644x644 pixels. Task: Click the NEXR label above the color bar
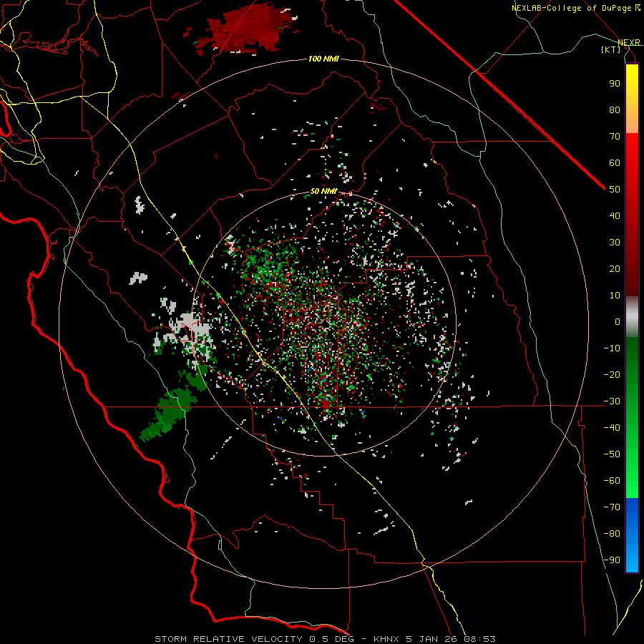tap(628, 42)
